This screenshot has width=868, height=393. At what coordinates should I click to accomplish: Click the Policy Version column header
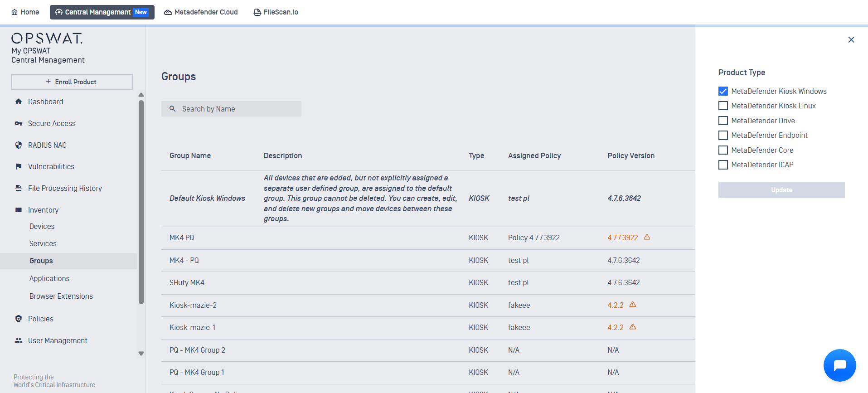coord(631,155)
